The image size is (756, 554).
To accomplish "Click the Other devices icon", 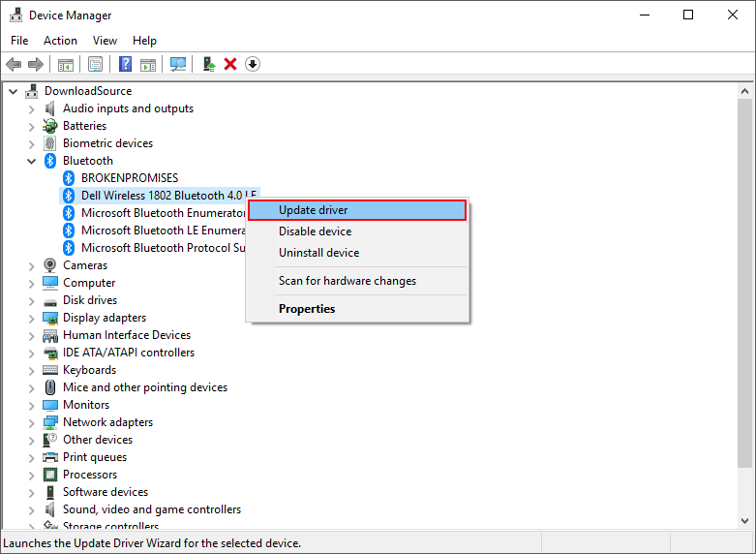I will tap(50, 440).
